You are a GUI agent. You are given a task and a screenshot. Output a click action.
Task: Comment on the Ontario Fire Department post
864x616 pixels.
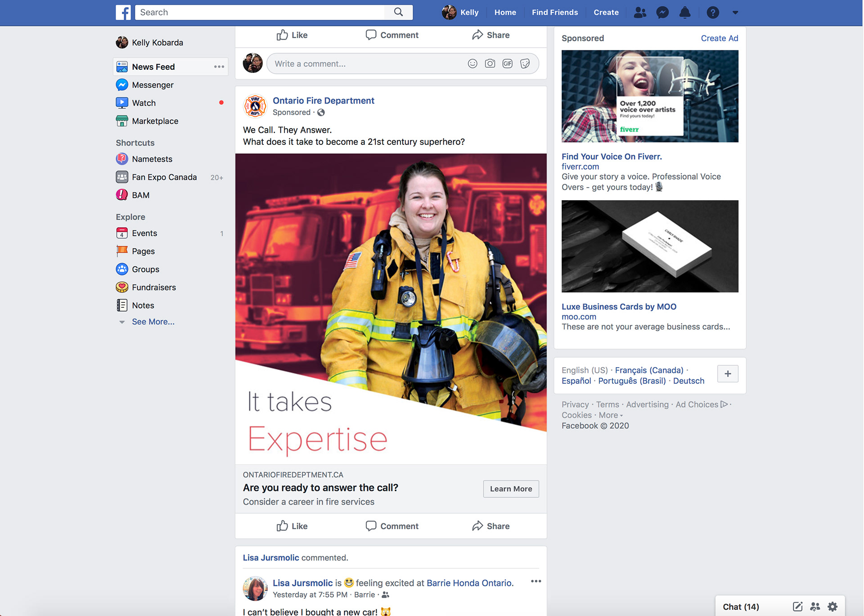(392, 526)
